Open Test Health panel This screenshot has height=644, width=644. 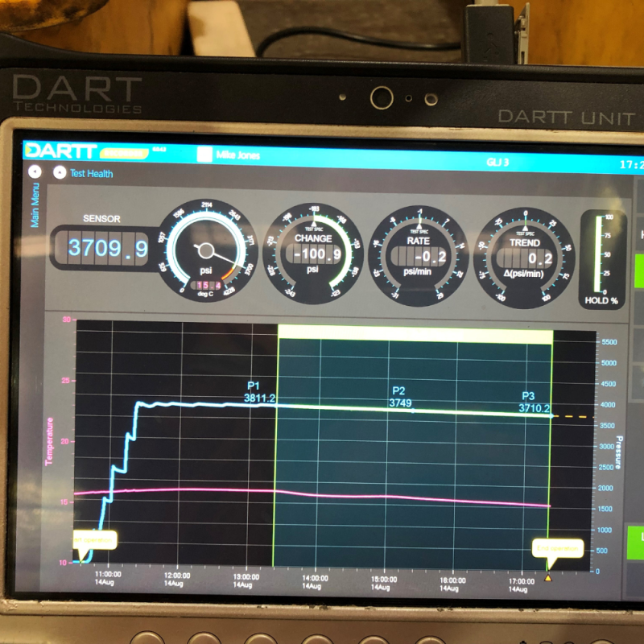pyautogui.click(x=91, y=173)
